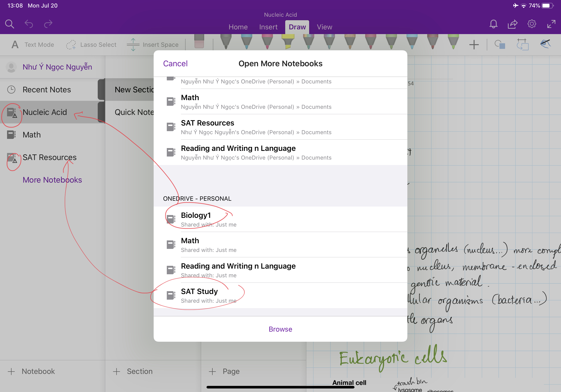
Task: Select the eraser tool
Action: [199, 42]
